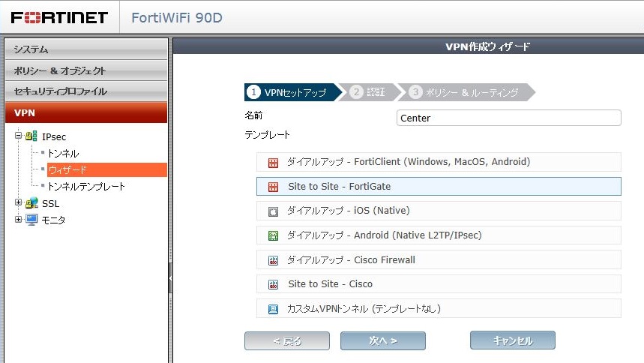This screenshot has height=363, width=644.
Task: Select the IPsec tree label
Action: point(54,136)
